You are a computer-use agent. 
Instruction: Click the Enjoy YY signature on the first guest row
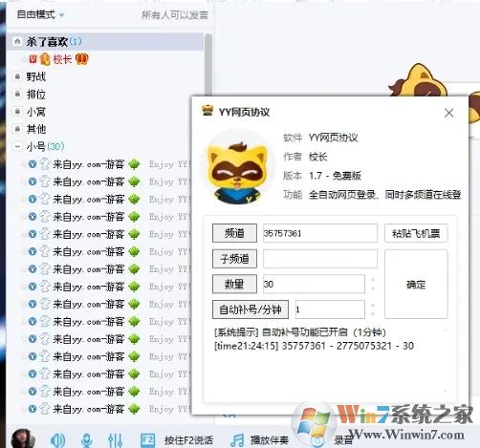169,164
